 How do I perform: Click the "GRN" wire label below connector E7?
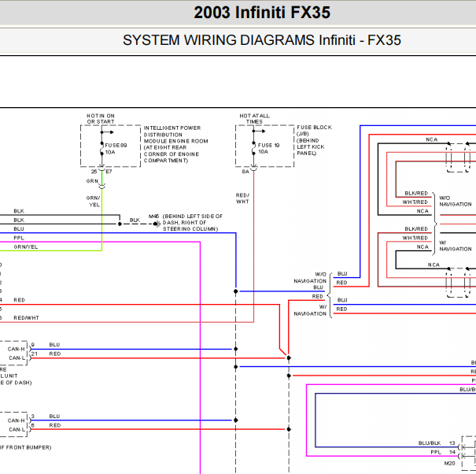click(92, 181)
